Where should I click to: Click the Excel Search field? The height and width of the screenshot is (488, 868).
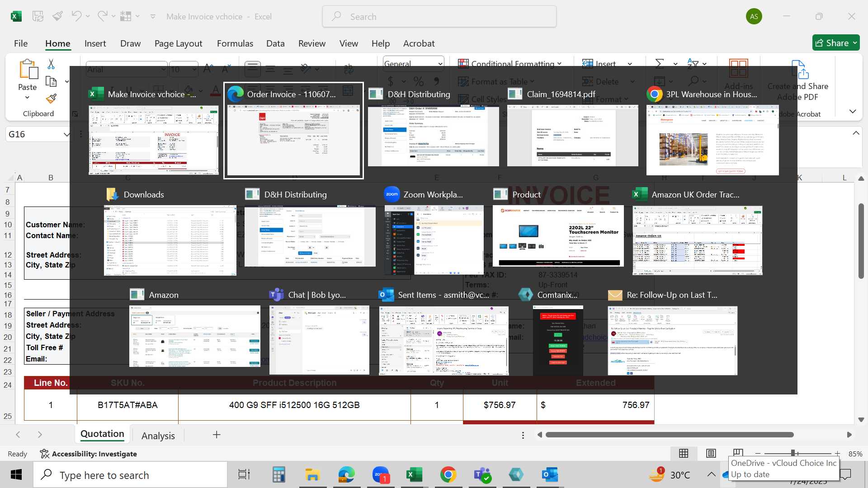pos(439,17)
